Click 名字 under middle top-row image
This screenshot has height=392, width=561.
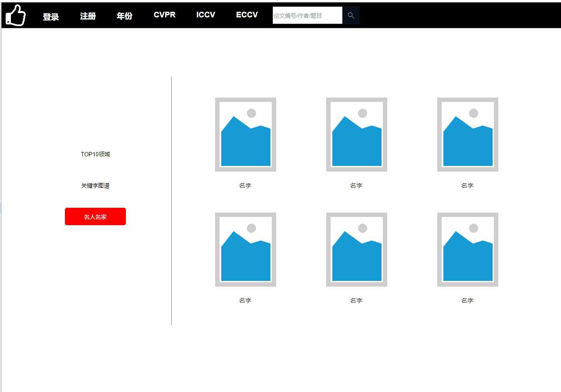tap(356, 186)
